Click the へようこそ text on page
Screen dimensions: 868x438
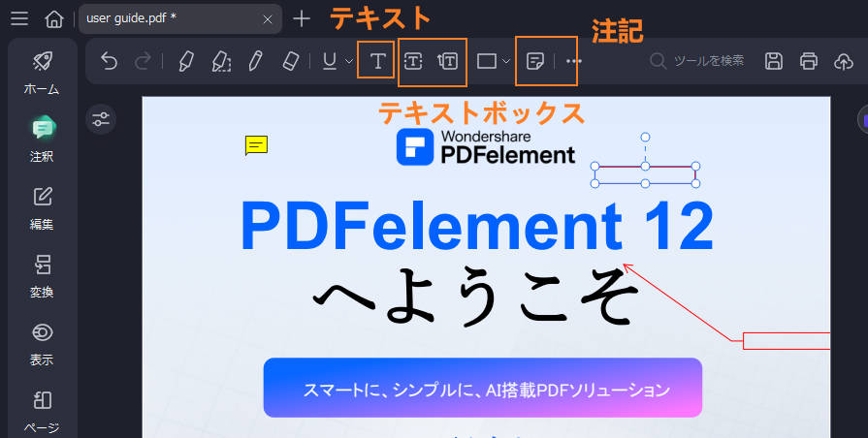475,296
